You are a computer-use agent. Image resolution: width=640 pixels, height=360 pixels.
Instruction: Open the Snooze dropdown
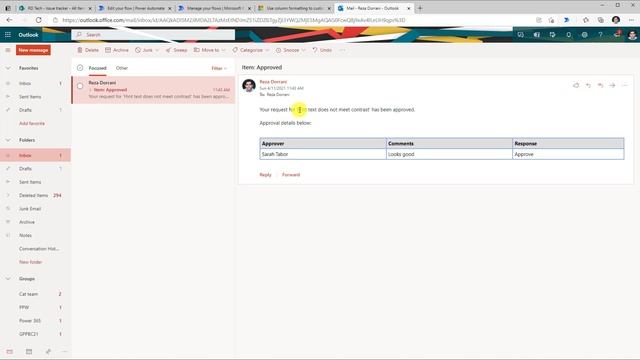tap(291, 50)
